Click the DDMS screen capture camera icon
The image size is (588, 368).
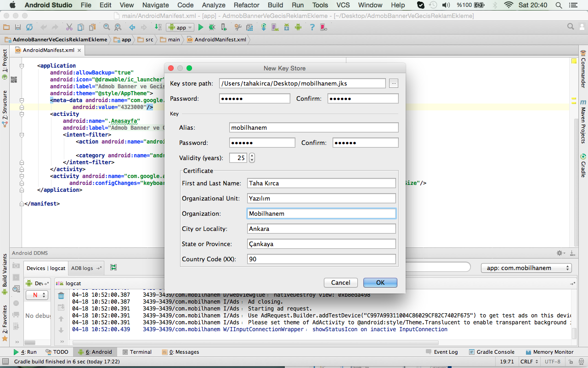click(16, 266)
